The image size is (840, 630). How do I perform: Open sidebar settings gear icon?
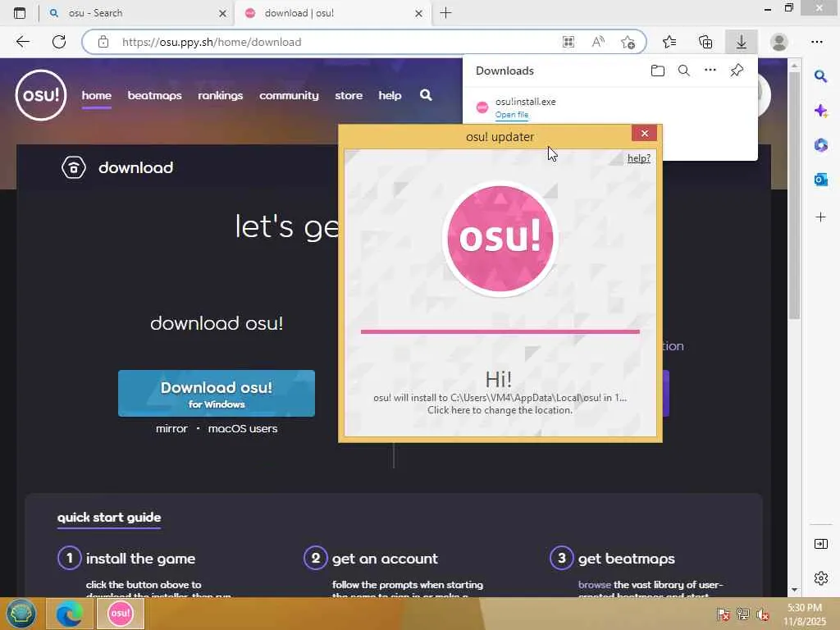tap(820, 578)
